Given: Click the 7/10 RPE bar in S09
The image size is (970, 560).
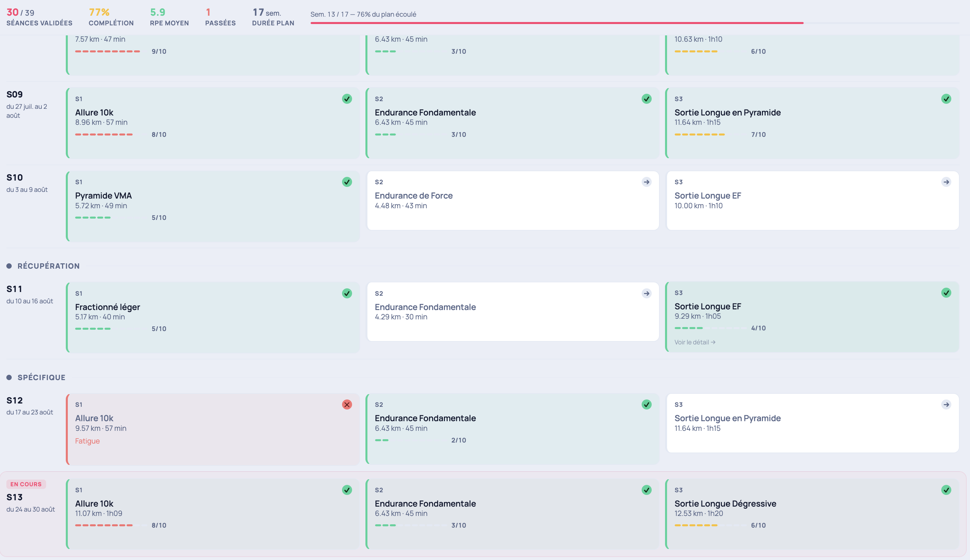Looking at the screenshot, I should tap(710, 134).
